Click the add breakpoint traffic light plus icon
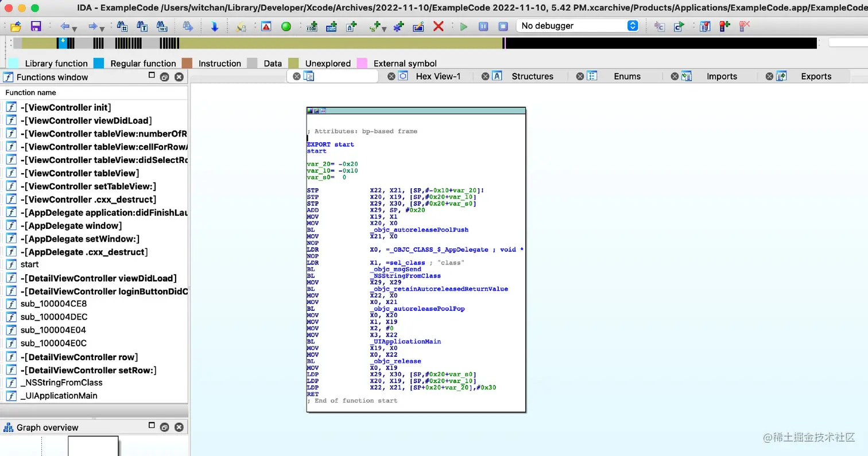 coord(725,26)
